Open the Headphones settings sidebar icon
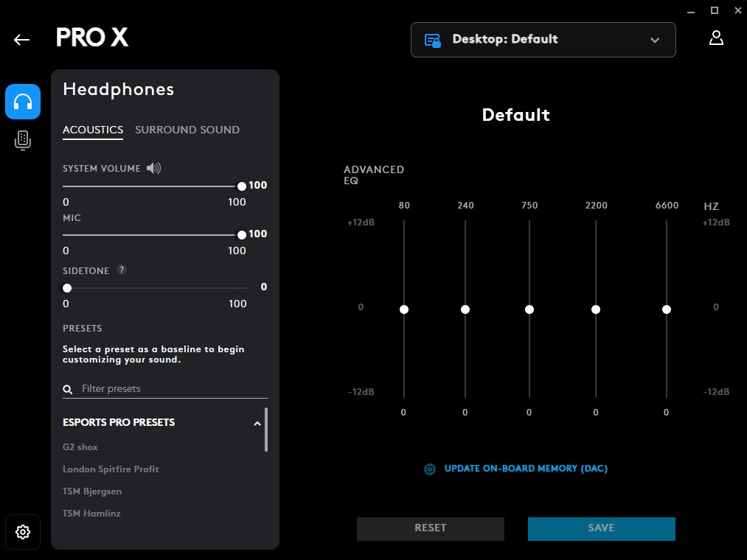The image size is (747, 560). [x=23, y=102]
